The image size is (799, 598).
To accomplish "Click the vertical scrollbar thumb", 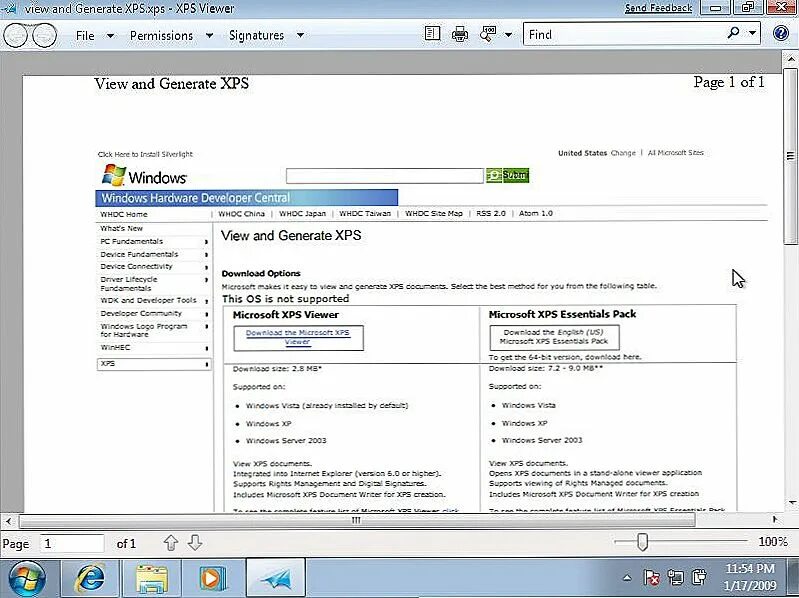I will 790,156.
